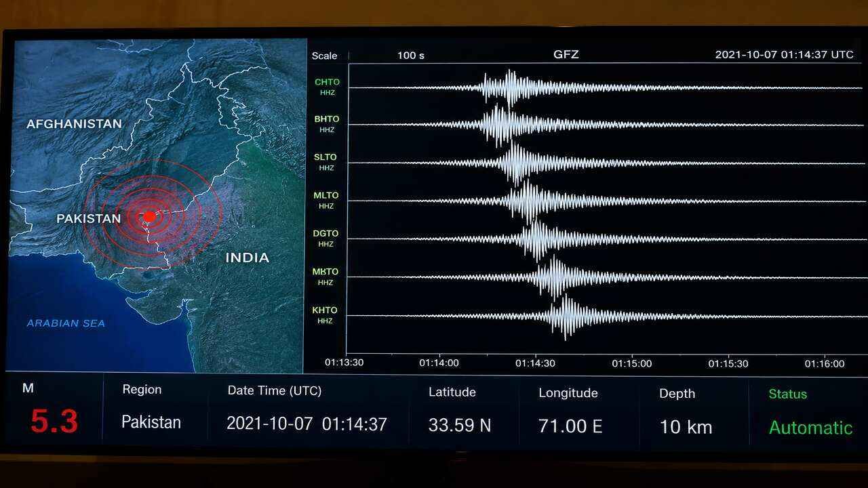Click the red epicenter dot on the map
Viewport: 868px width, 488px height.
(x=149, y=216)
